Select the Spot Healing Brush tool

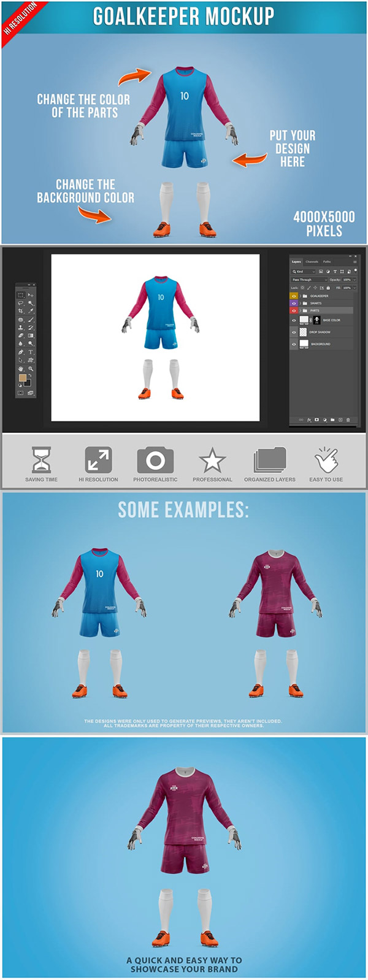(x=21, y=320)
